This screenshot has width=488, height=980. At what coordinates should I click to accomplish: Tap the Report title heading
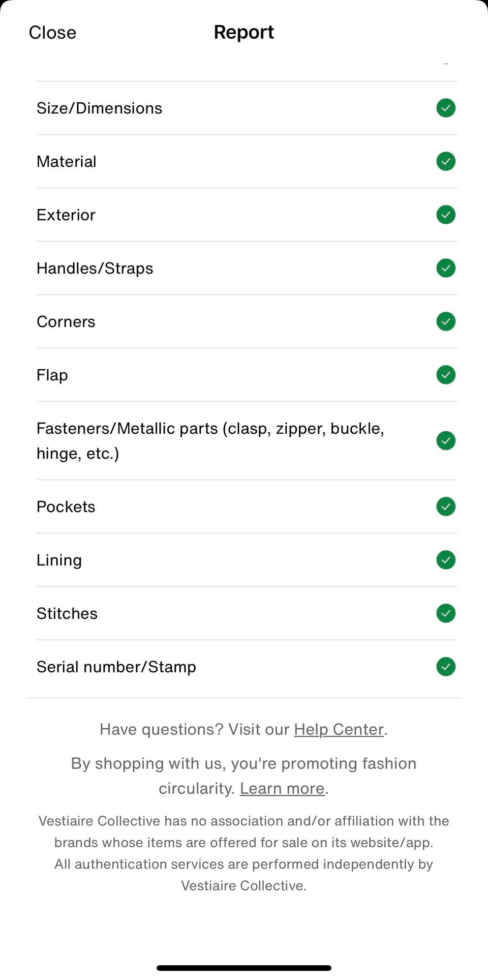click(244, 33)
